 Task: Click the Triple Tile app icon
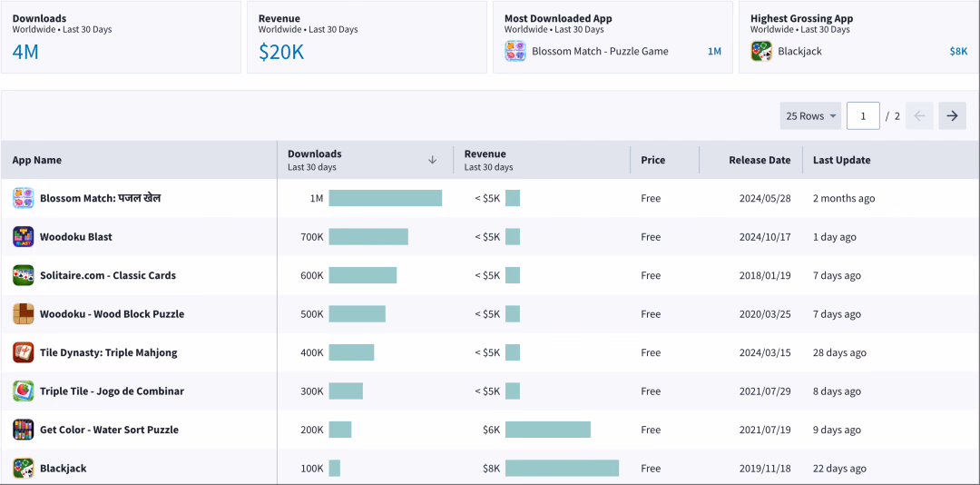tap(23, 391)
